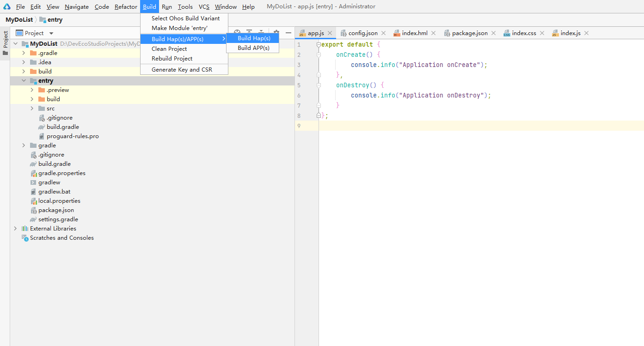Image resolution: width=644 pixels, height=346 pixels.
Task: Expand the .preview folder
Action: 32,90
